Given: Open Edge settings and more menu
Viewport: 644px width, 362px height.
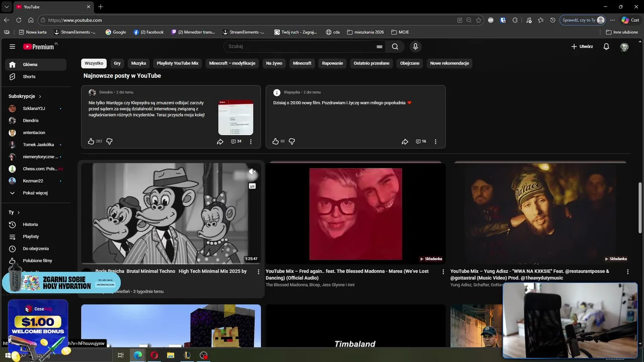Looking at the screenshot, I should click(612, 20).
